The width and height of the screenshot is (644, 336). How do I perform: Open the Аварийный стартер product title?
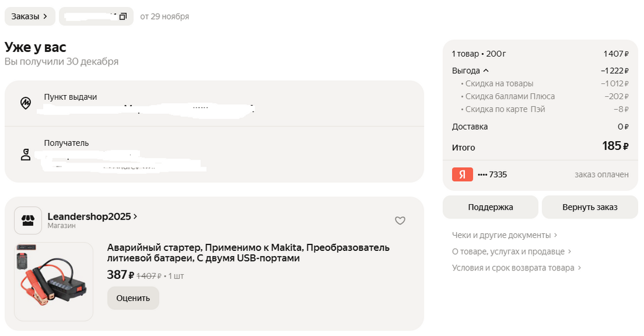pyautogui.click(x=248, y=253)
